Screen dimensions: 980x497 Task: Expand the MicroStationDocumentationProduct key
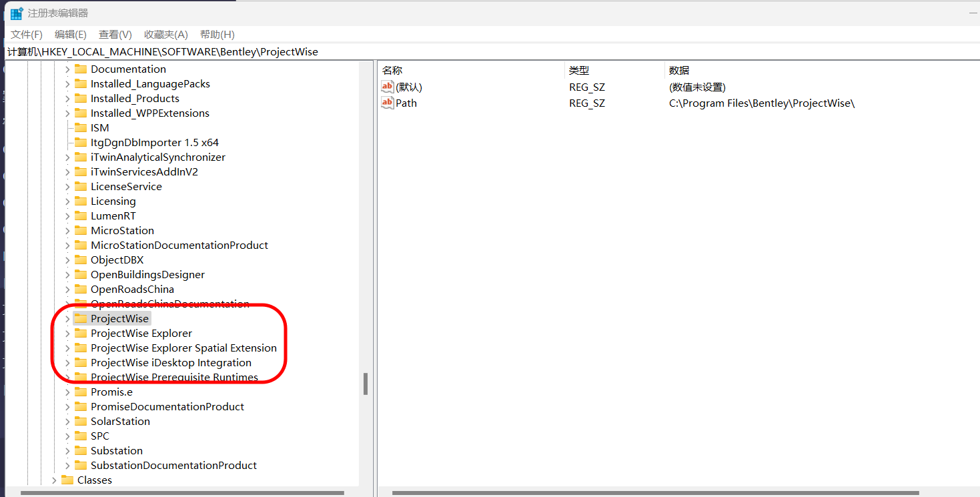(67, 245)
